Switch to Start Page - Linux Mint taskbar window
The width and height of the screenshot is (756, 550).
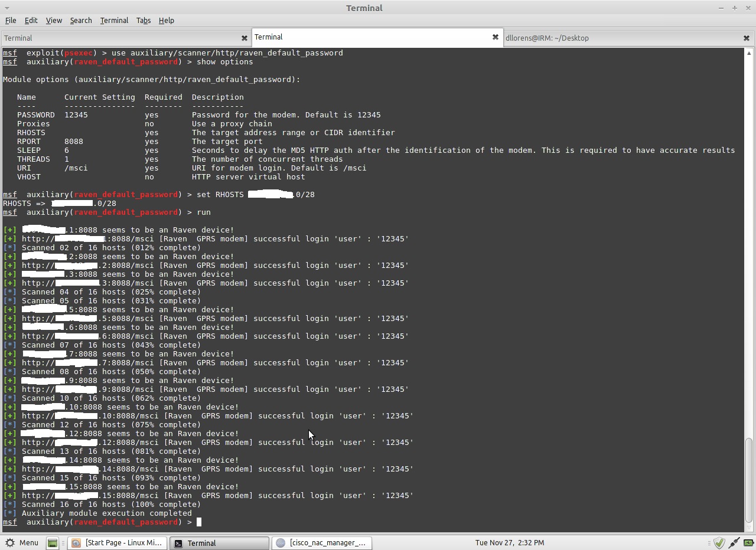pyautogui.click(x=117, y=543)
